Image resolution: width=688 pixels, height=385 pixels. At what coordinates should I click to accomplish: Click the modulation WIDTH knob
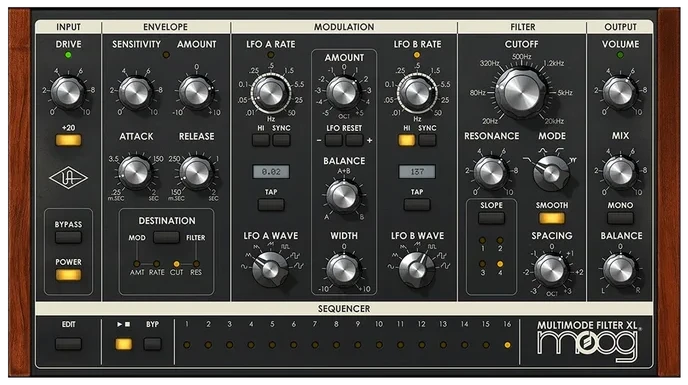point(344,269)
